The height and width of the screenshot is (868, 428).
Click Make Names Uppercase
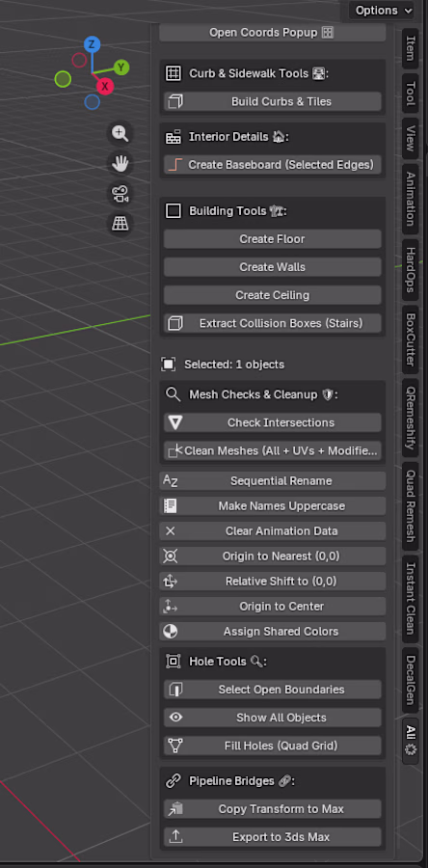click(x=272, y=506)
